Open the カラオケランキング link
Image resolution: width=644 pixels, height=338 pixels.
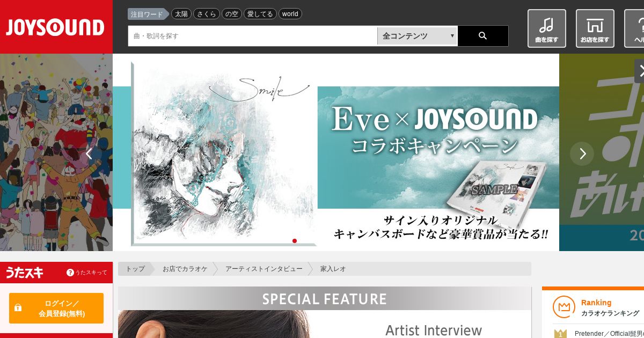[610, 313]
